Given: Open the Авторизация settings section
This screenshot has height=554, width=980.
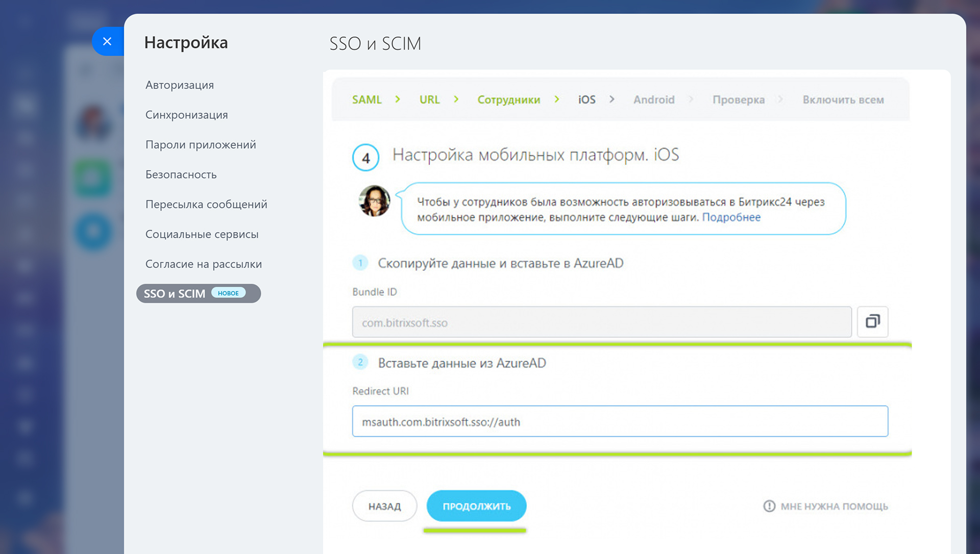Looking at the screenshot, I should (180, 85).
